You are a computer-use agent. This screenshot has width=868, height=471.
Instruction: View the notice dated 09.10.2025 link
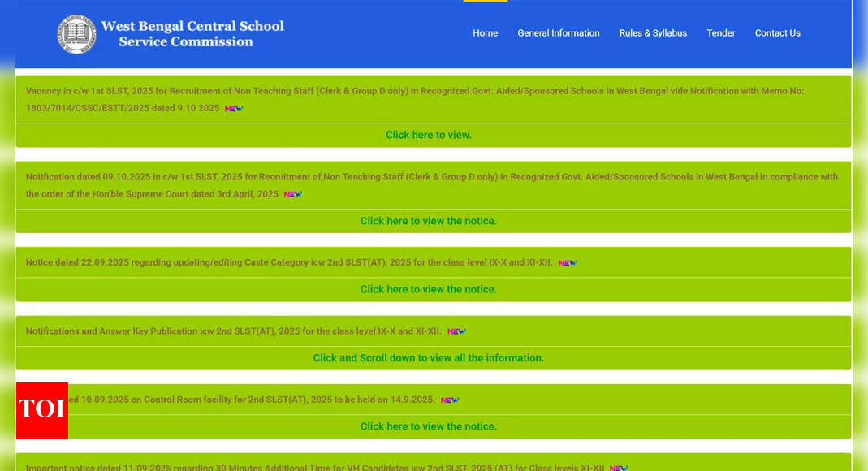pyautogui.click(x=429, y=221)
